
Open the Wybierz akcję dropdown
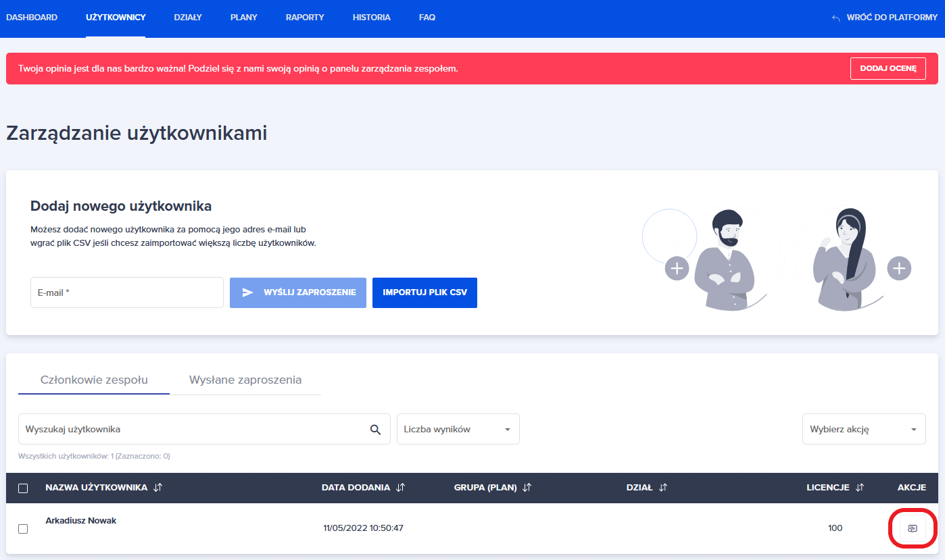click(x=863, y=429)
